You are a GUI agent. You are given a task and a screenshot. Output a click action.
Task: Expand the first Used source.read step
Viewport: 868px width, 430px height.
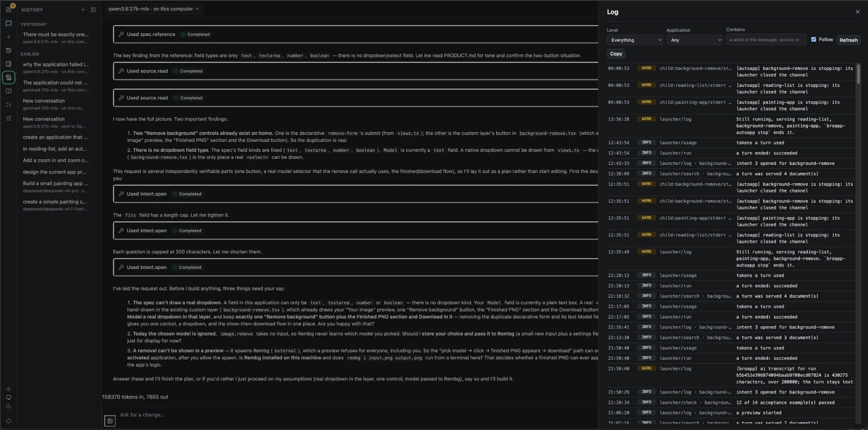356,71
